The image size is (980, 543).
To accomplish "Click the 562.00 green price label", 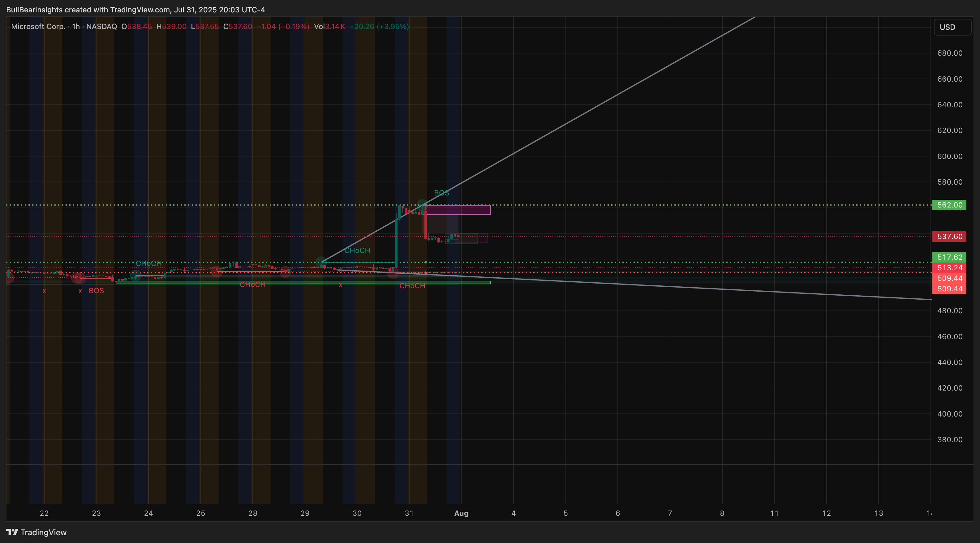I will [949, 205].
